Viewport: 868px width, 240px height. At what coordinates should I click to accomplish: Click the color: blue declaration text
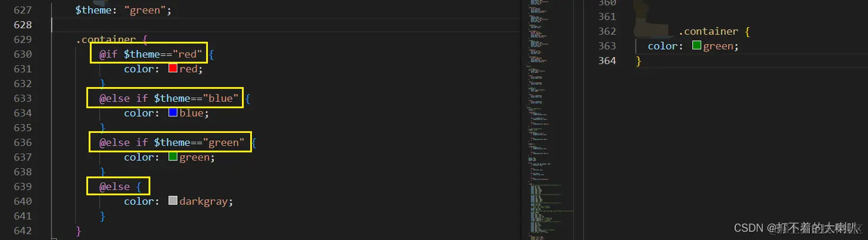[x=166, y=113]
